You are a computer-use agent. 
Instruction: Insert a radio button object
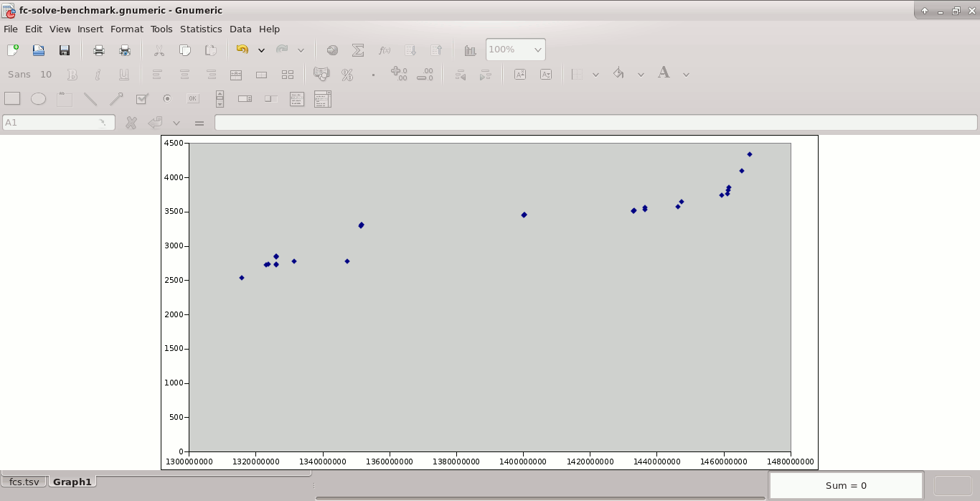(x=167, y=99)
